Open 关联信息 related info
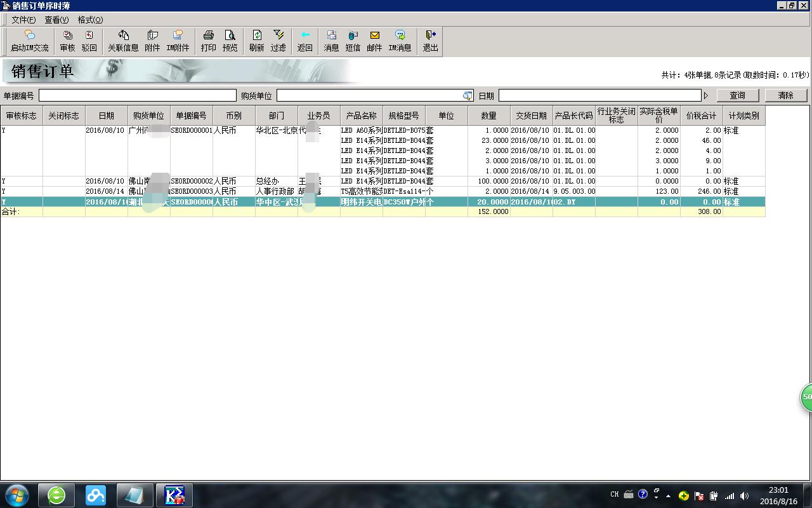The image size is (812, 508). [123, 41]
